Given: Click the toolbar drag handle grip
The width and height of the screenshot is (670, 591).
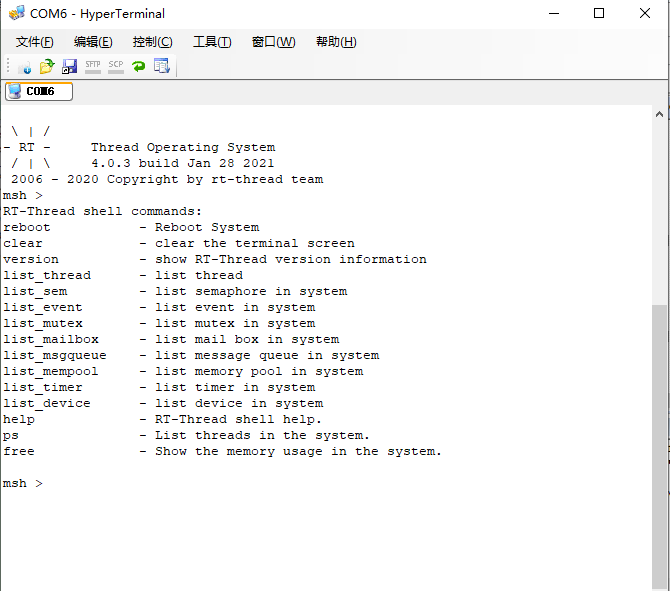Looking at the screenshot, I should pos(8,66).
